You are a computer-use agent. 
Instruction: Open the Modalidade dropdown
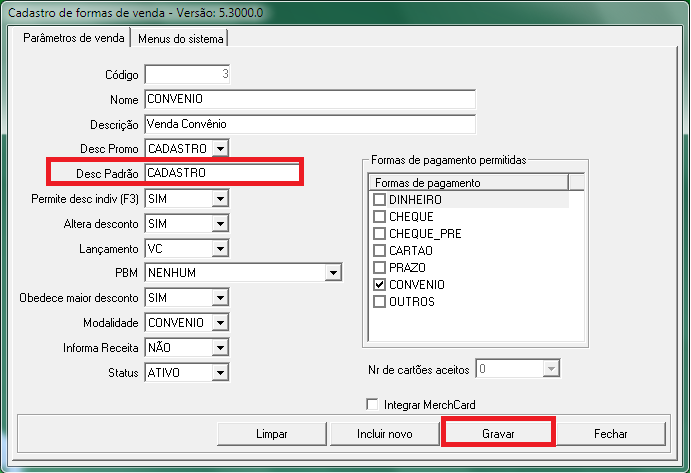220,323
